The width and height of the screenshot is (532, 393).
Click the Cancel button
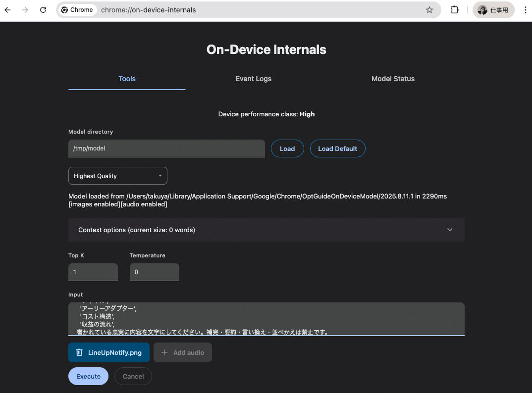click(x=133, y=376)
